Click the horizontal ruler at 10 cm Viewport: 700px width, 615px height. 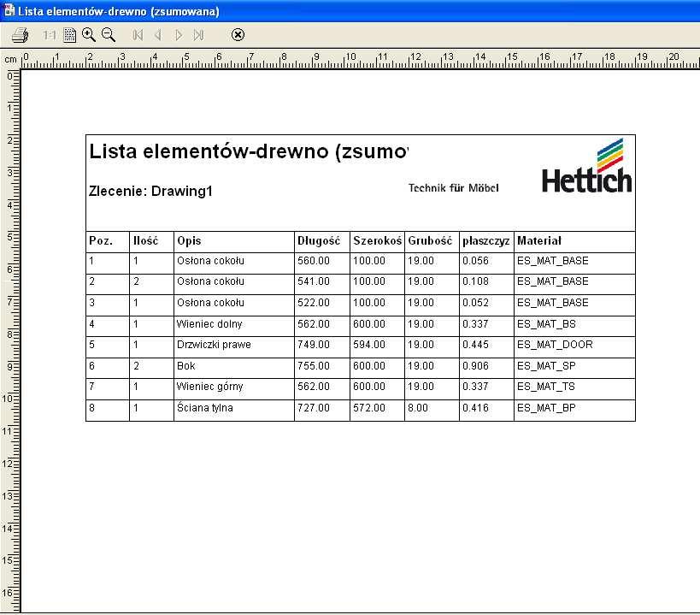pyautogui.click(x=351, y=57)
